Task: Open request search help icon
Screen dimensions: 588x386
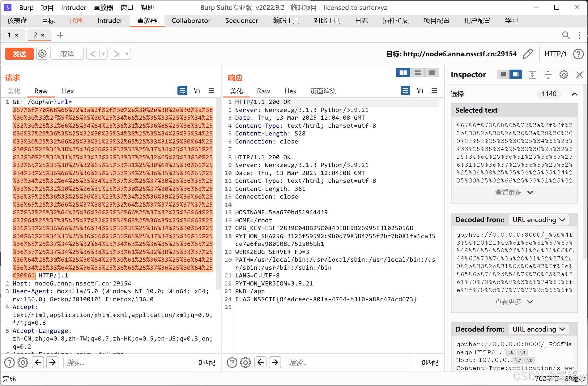Action: [9, 362]
